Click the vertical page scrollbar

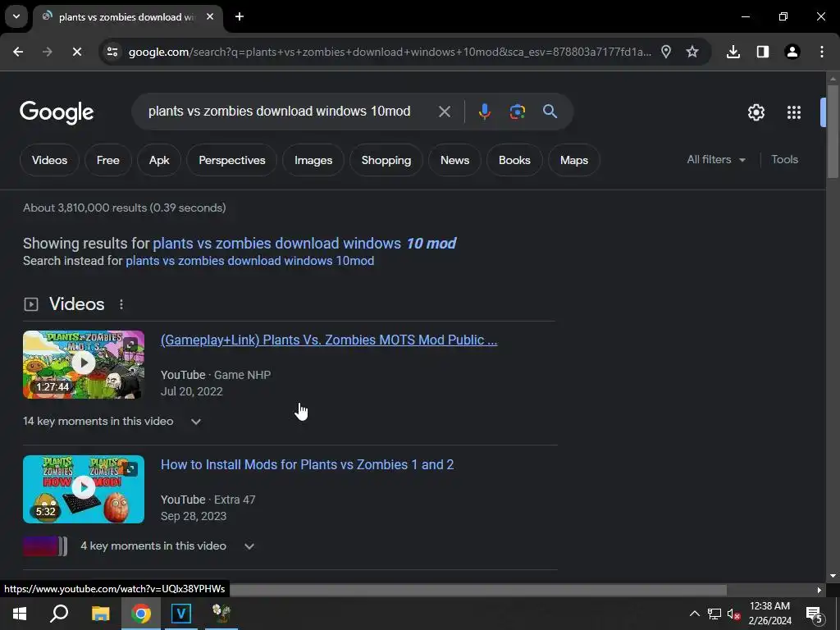click(x=833, y=130)
